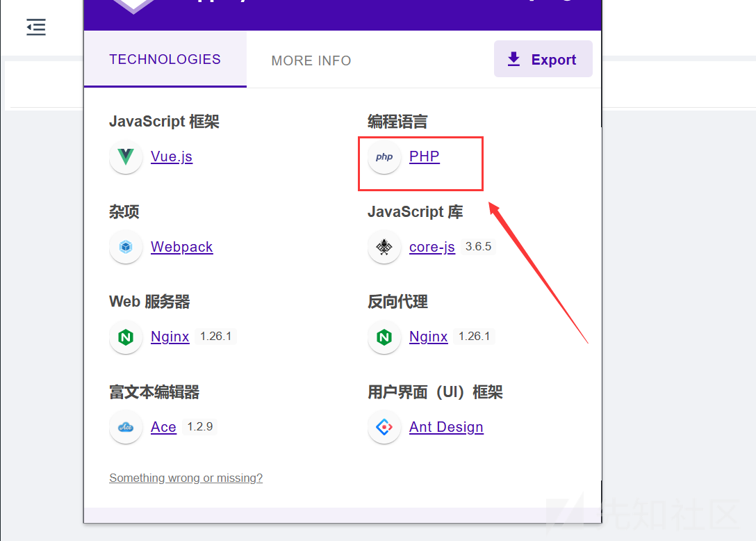Click the 编程语言 heading

[x=397, y=121]
